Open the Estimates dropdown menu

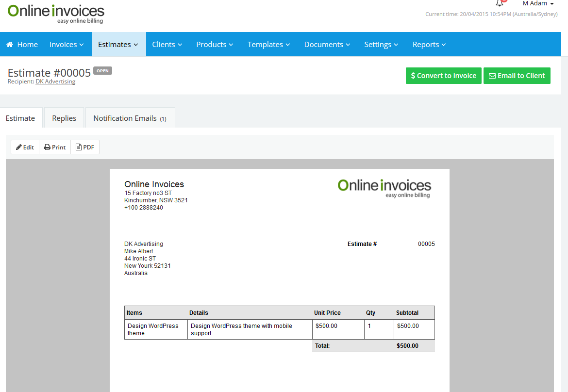(x=119, y=44)
